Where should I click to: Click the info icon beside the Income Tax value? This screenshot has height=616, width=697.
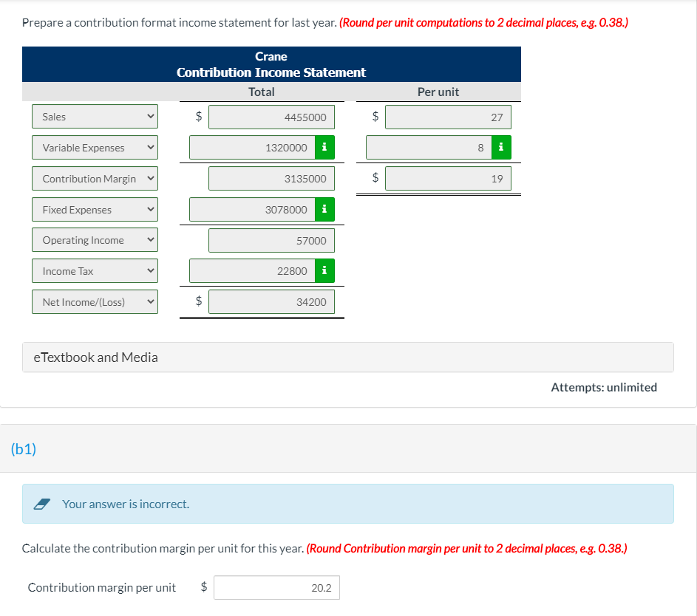click(324, 270)
